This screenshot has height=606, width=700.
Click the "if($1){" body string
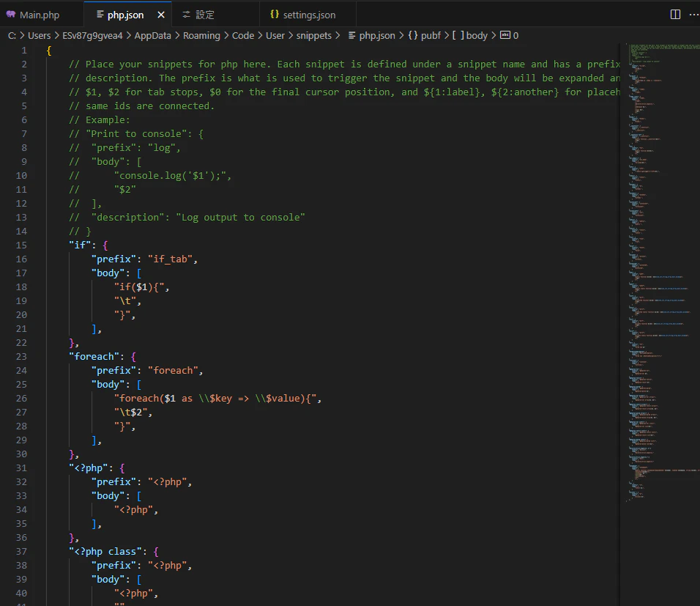tap(139, 287)
